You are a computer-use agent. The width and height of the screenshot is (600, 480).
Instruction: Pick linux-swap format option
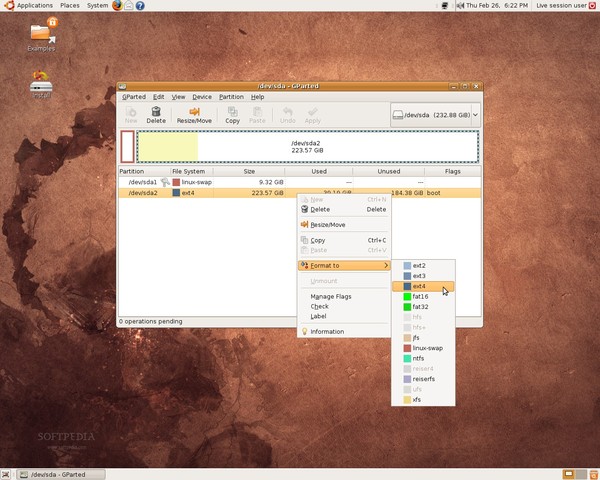coord(423,348)
